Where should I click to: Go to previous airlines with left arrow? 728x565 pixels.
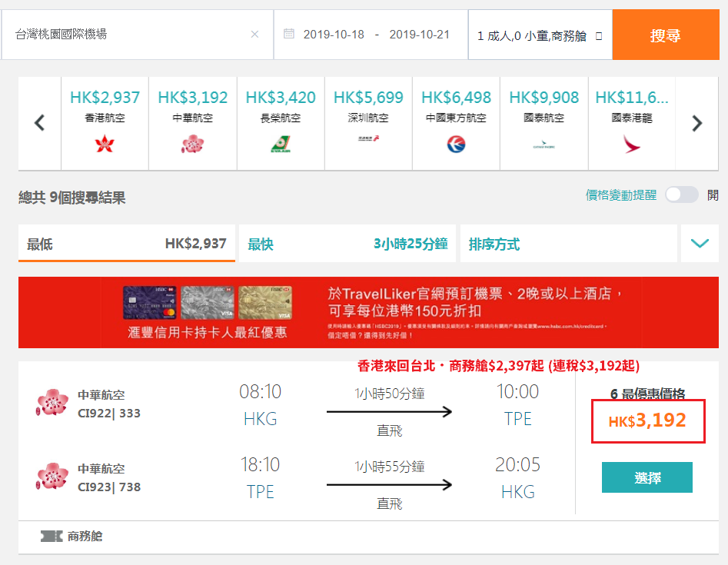click(39, 123)
